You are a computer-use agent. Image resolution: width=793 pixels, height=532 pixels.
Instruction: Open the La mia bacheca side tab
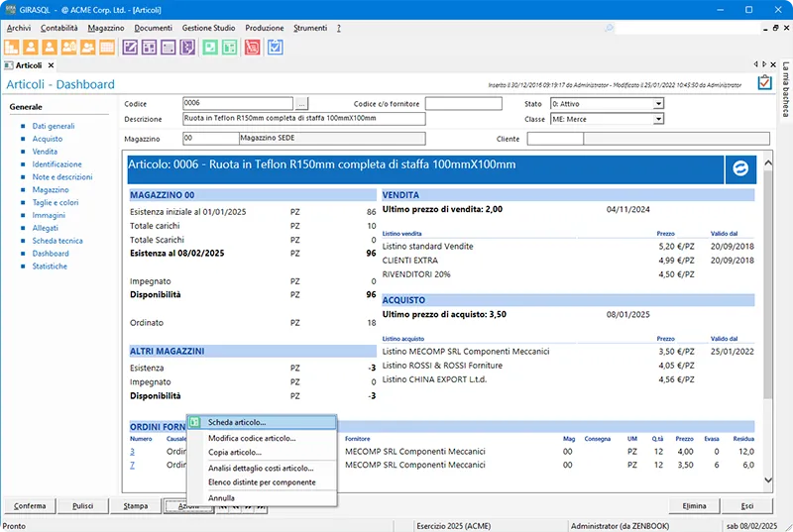point(785,89)
